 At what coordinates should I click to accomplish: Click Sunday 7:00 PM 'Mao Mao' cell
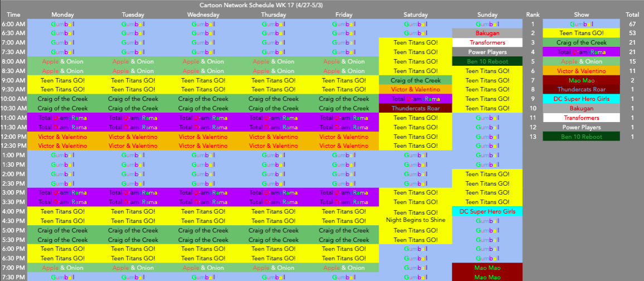487,268
